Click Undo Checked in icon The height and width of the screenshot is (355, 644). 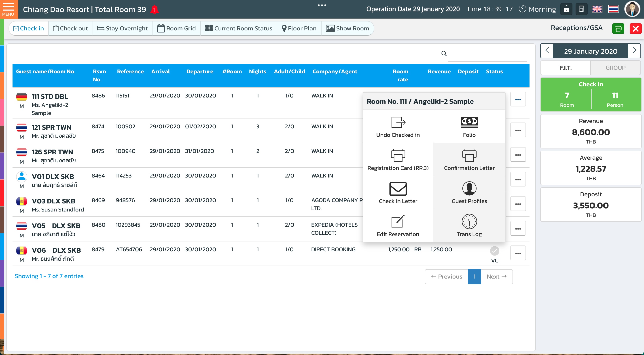coord(398,123)
